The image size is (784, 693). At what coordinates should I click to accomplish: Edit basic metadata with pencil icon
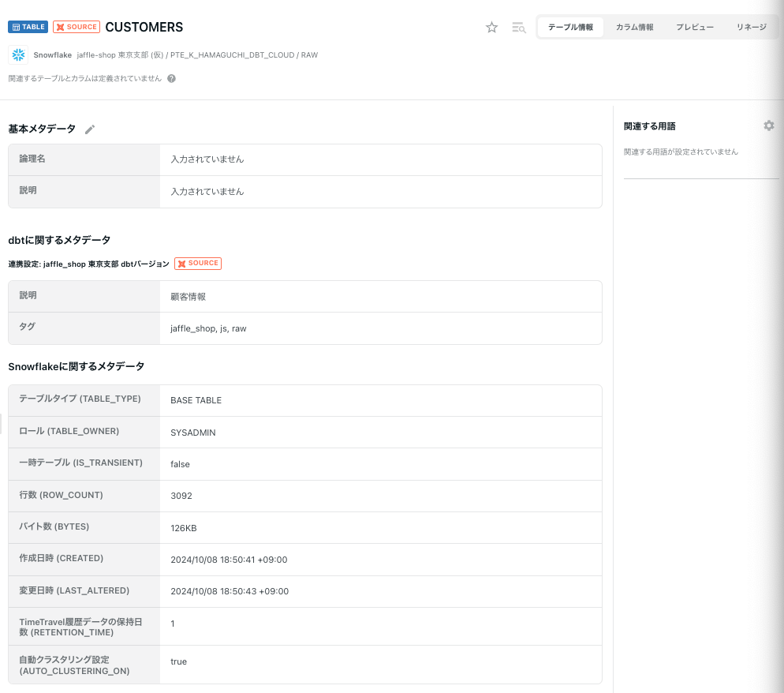(89, 129)
